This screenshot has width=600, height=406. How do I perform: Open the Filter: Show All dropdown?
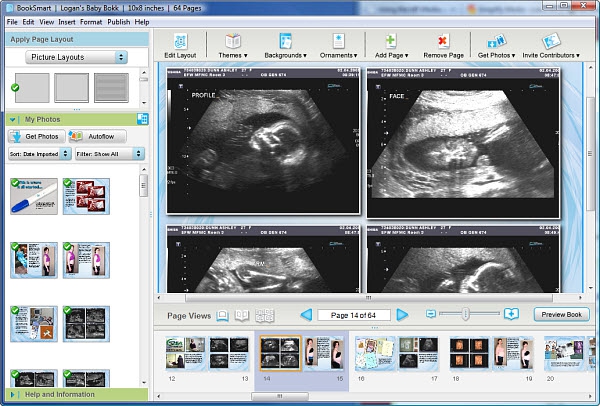[110, 154]
